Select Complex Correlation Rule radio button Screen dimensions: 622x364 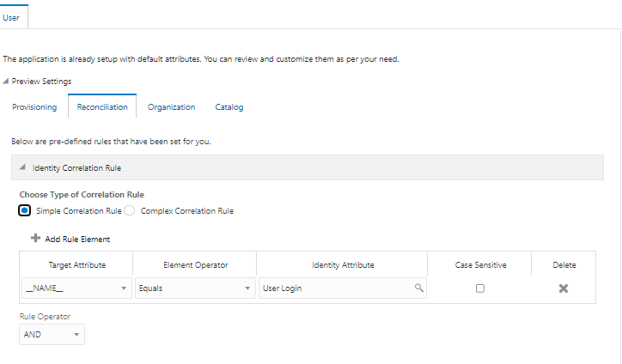tap(130, 211)
